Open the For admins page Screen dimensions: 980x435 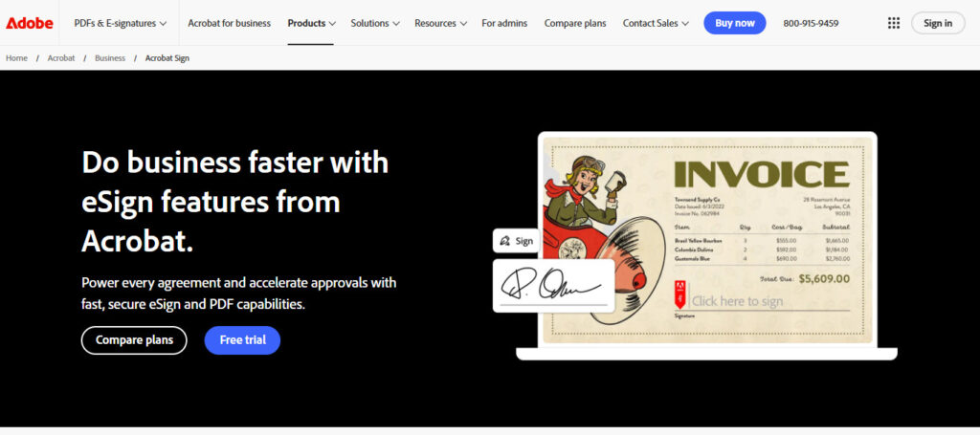(504, 23)
